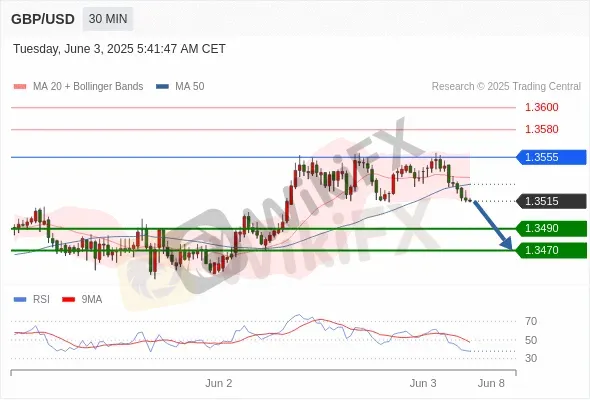590x400 pixels.
Task: Click the MA 20 + Bollinger Bands legend swatch
Action: tap(20, 87)
